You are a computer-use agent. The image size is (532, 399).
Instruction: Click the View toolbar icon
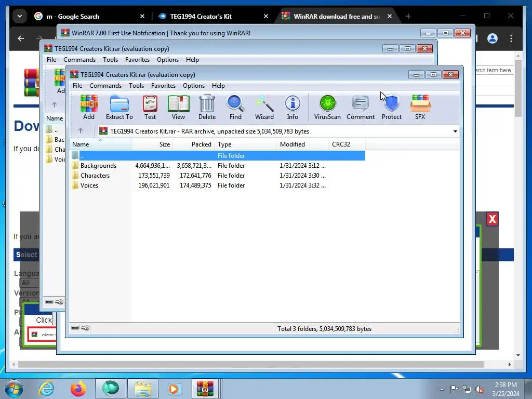coord(179,107)
